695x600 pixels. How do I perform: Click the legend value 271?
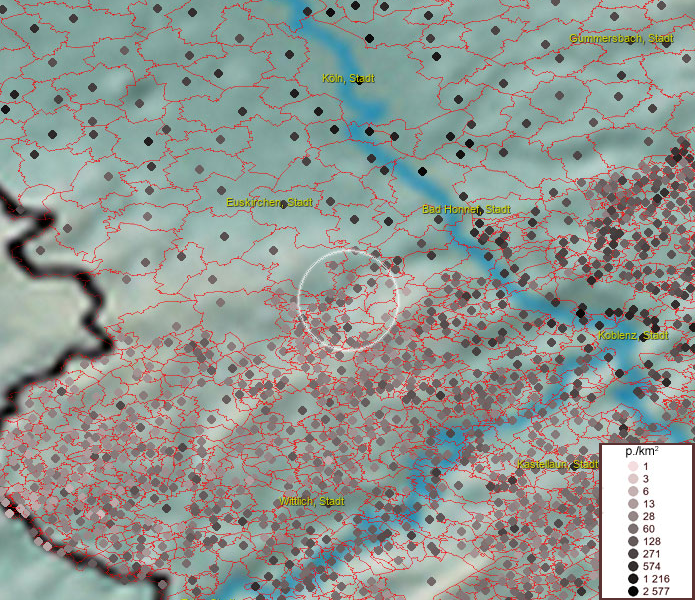(x=652, y=553)
